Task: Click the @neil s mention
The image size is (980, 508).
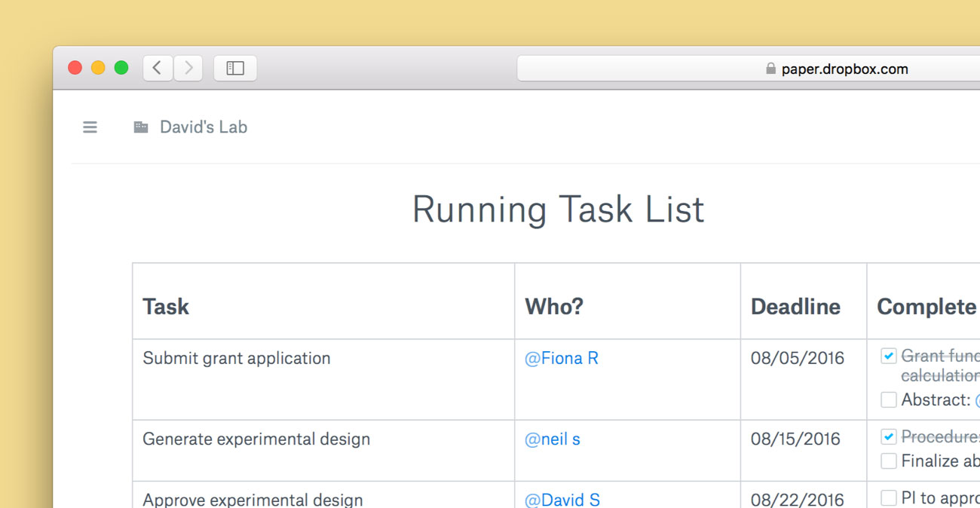Action: (553, 439)
